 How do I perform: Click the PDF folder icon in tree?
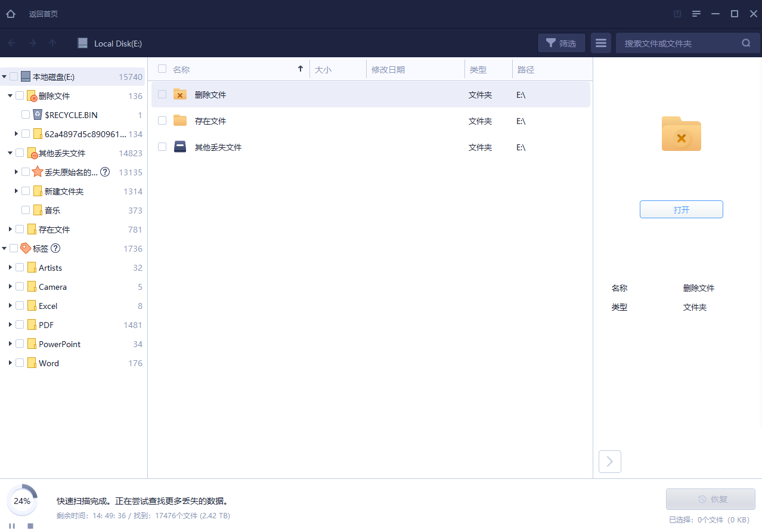click(32, 324)
